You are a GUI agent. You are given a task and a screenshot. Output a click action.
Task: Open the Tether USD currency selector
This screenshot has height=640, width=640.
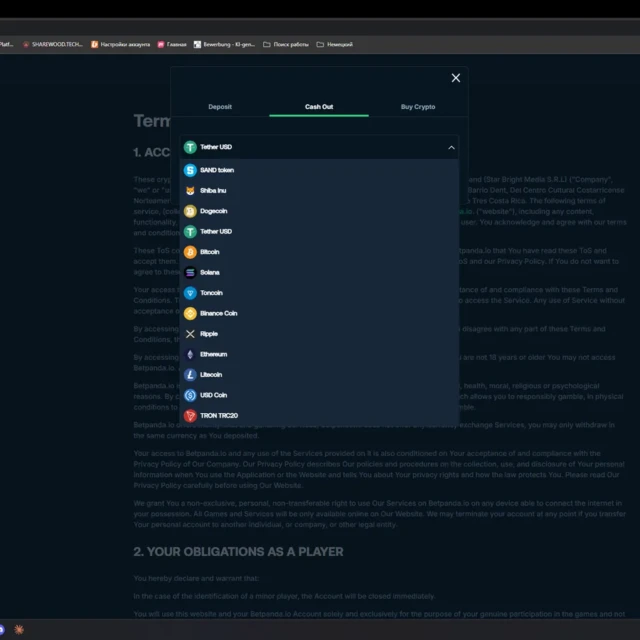pos(319,147)
